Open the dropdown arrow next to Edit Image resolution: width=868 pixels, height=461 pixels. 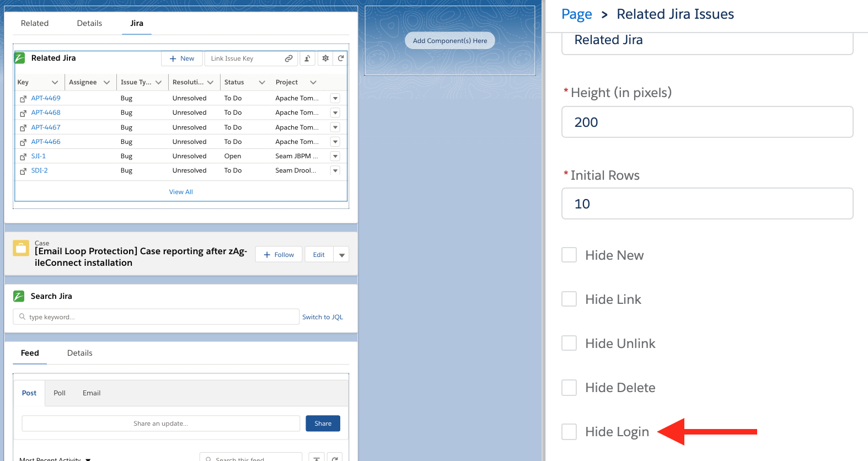pos(342,255)
